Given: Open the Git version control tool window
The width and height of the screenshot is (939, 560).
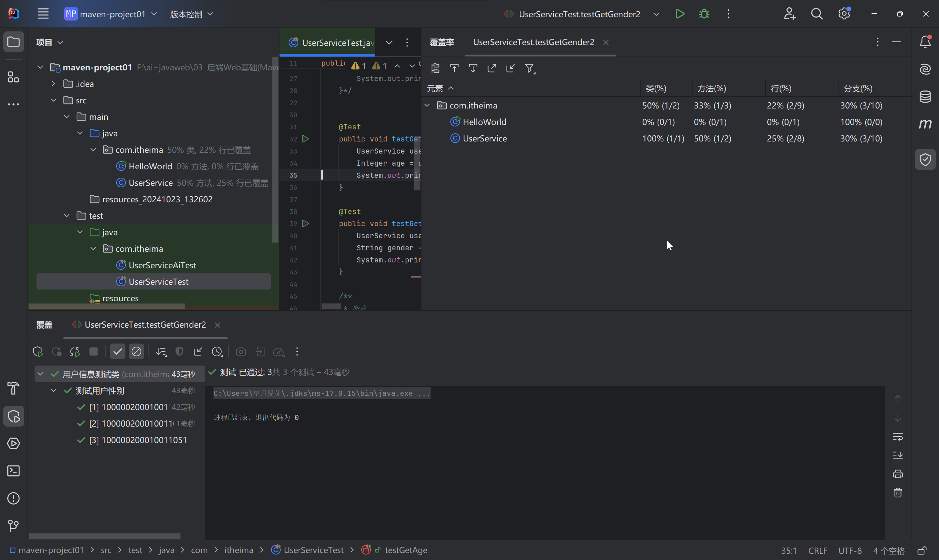Looking at the screenshot, I should [x=14, y=525].
